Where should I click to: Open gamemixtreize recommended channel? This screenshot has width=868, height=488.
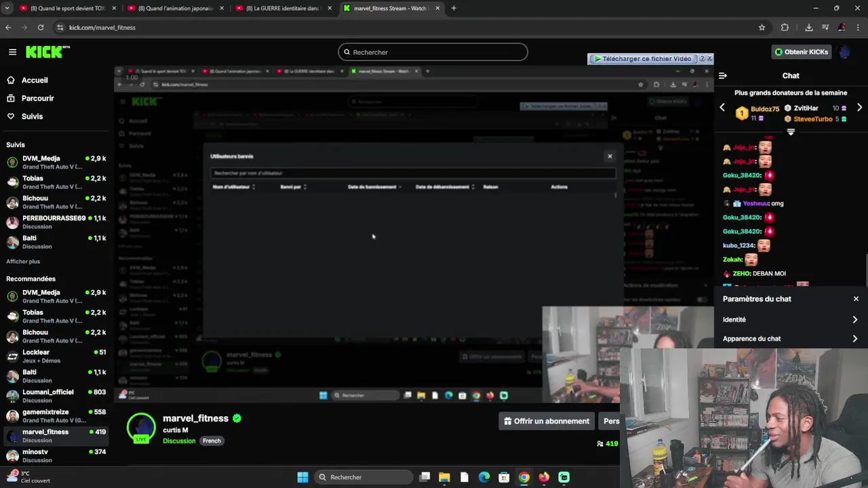pos(56,415)
